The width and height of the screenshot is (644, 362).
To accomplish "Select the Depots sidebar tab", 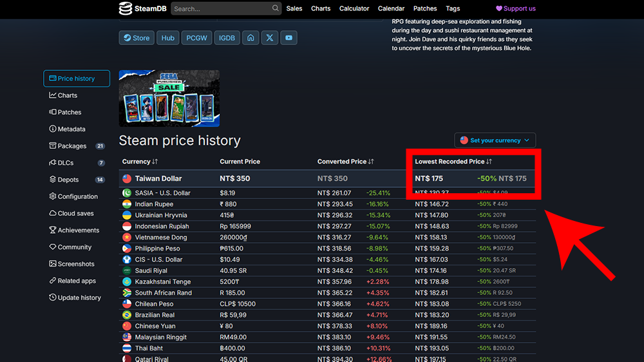I will point(77,180).
